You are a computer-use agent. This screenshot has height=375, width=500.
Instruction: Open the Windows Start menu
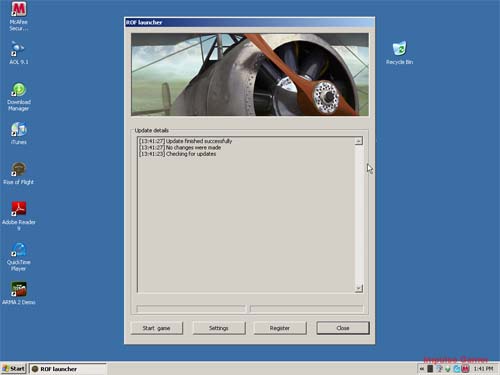(14, 369)
